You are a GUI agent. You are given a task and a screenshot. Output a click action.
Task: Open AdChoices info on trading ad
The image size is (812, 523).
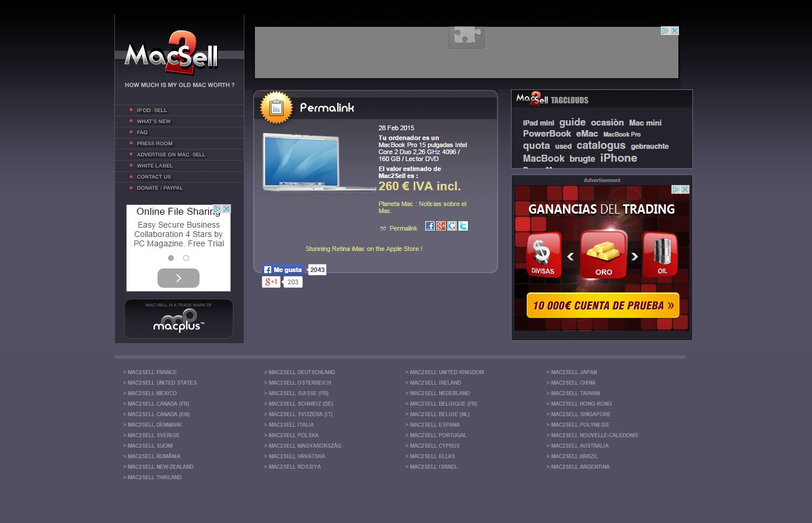676,190
